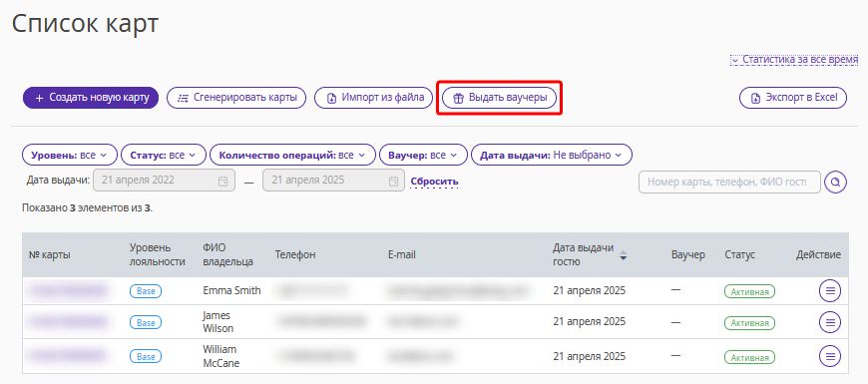868x384 pixels.
Task: Open action menu for James Wilson row
Action: [829, 322]
